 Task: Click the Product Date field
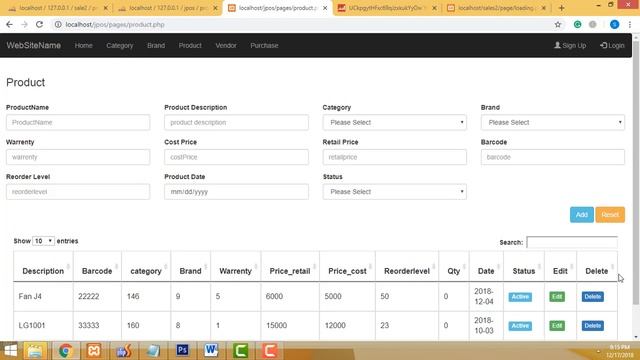point(236,192)
